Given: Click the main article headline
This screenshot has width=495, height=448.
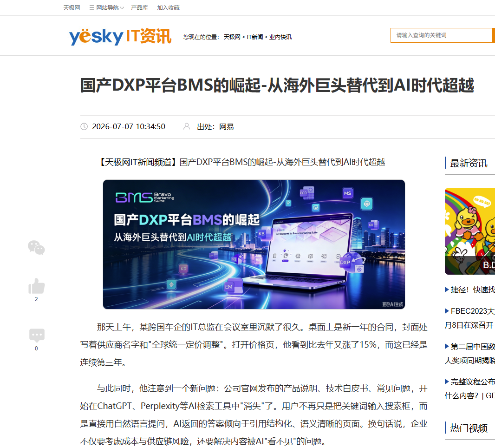Looking at the screenshot, I should click(277, 86).
